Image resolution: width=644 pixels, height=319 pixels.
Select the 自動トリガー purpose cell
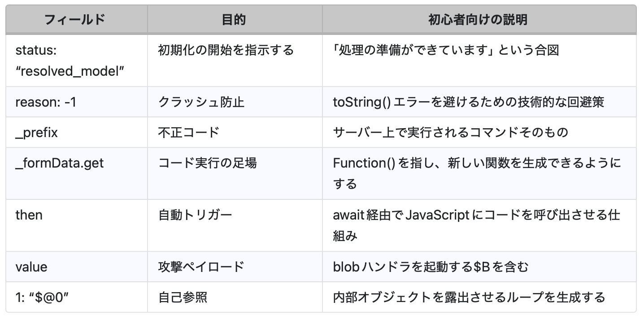(x=195, y=215)
